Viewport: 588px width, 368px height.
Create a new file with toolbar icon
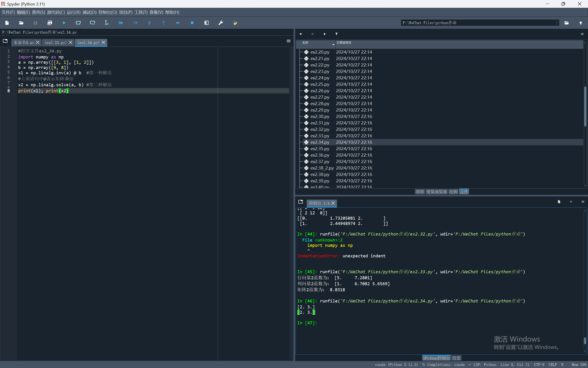7,23
